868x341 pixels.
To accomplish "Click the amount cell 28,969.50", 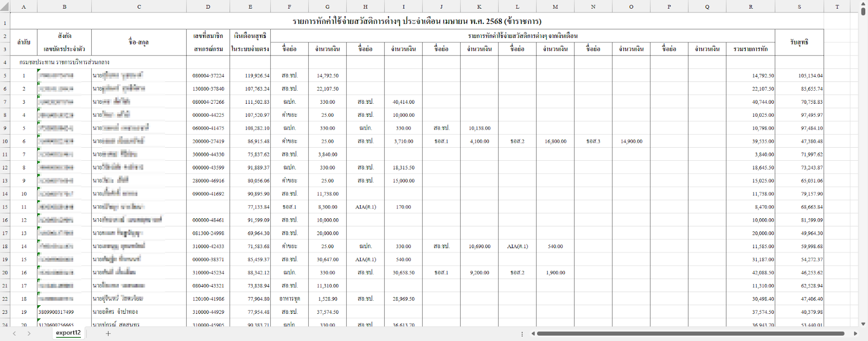I will click(404, 299).
